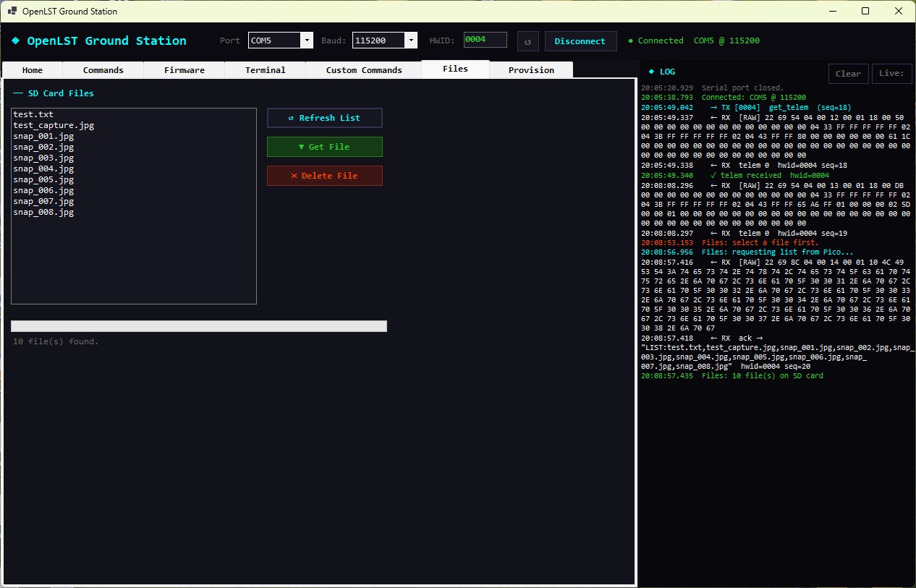Switch to the Firmware tab
Image resolution: width=916 pixels, height=588 pixels.
click(x=185, y=70)
